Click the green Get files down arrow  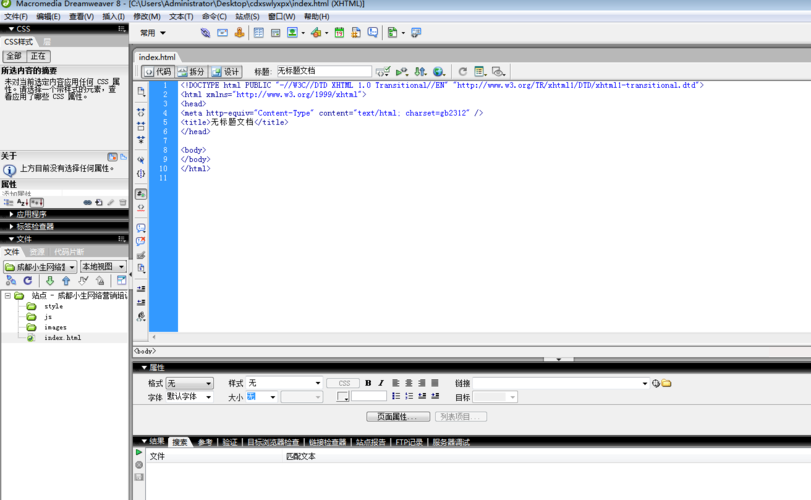(x=49, y=281)
